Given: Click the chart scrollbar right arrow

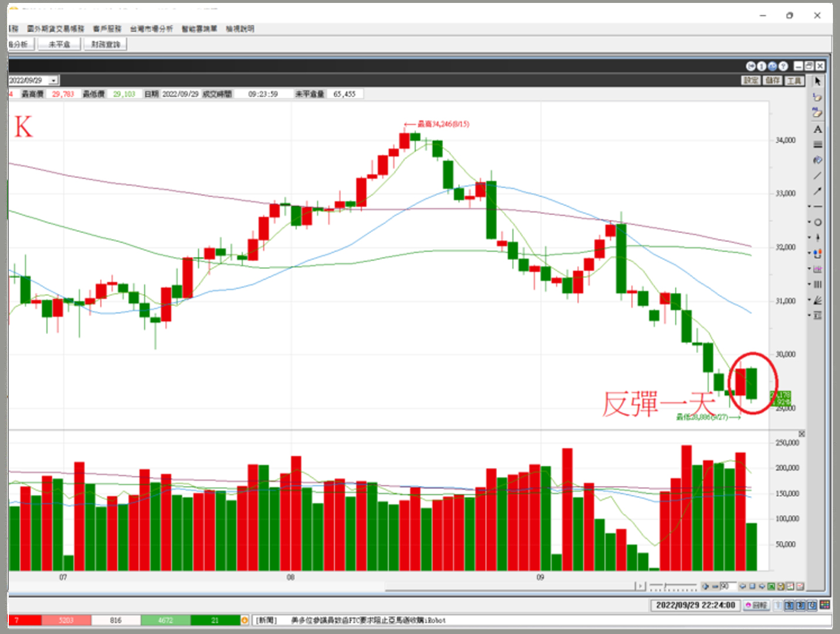Looking at the screenshot, I should click(640, 586).
